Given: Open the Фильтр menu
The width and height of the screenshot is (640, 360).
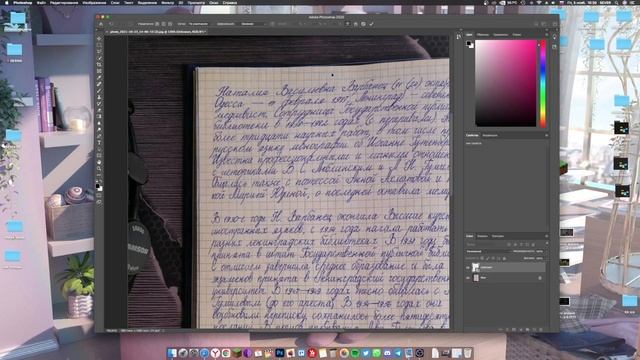Looking at the screenshot, I should 167,2.
